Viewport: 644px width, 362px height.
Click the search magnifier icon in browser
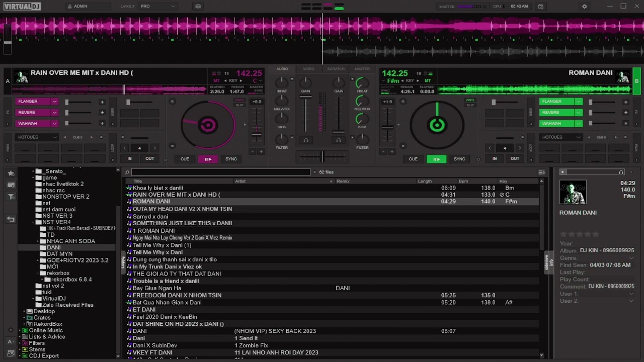(x=127, y=172)
